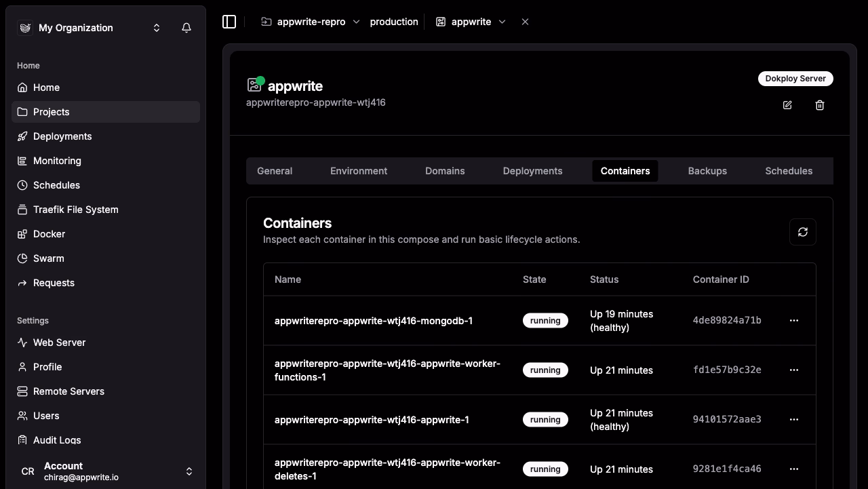
Task: Click the Docker sidebar icon
Action: 22,234
